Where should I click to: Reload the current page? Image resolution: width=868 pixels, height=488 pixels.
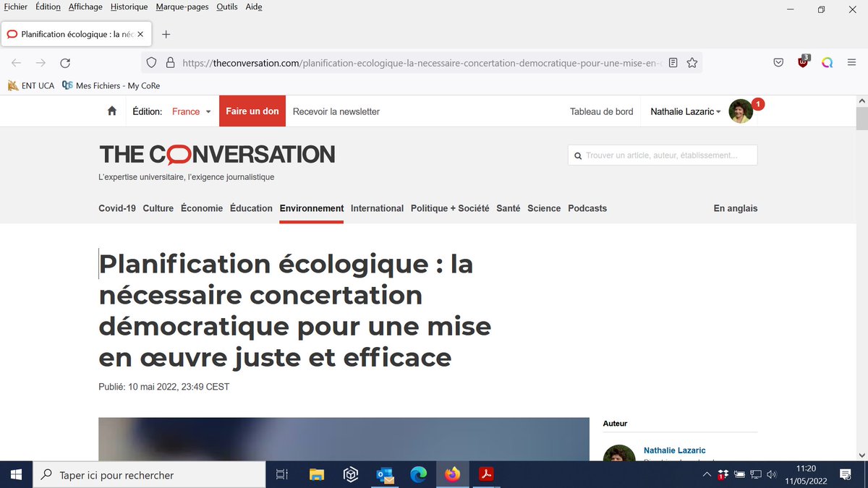coord(65,63)
